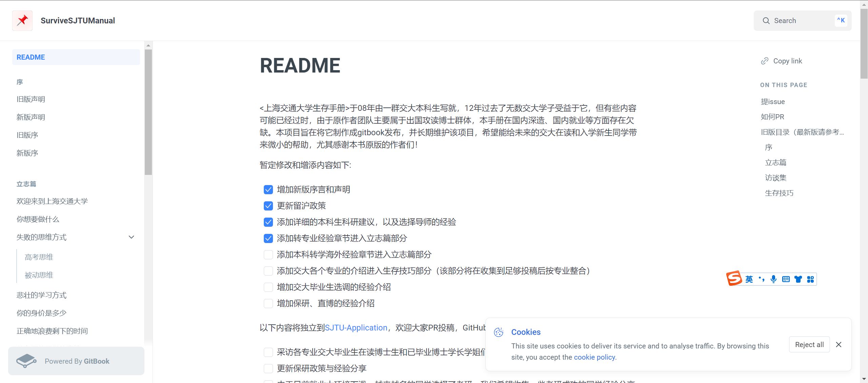The image size is (868, 383).
Task: Click the microphone icon in IME toolbar
Action: [x=773, y=279]
